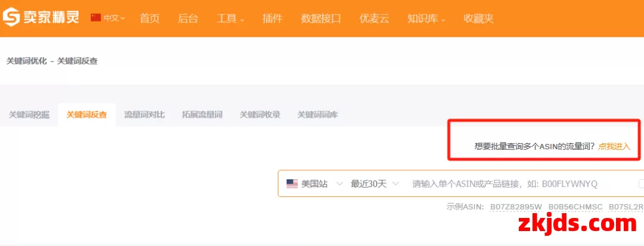Switch to the 关键词挖掘 tab
The image size is (644, 246).
29,115
